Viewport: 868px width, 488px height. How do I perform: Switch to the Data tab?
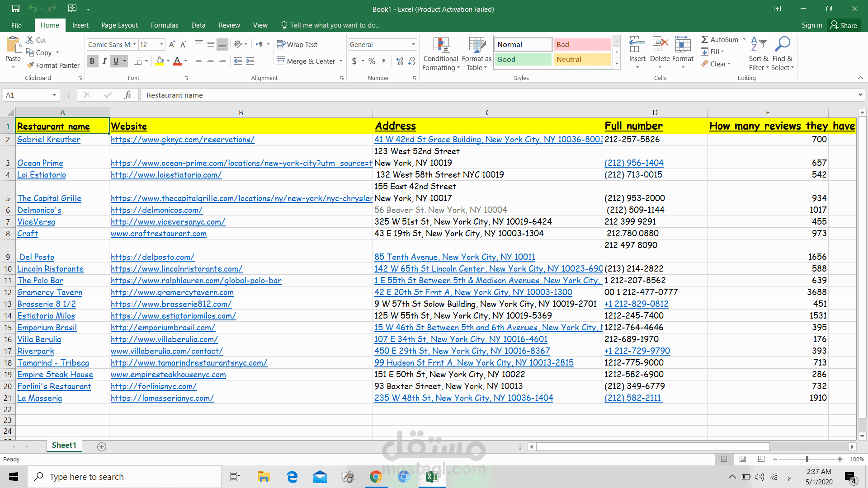(198, 25)
